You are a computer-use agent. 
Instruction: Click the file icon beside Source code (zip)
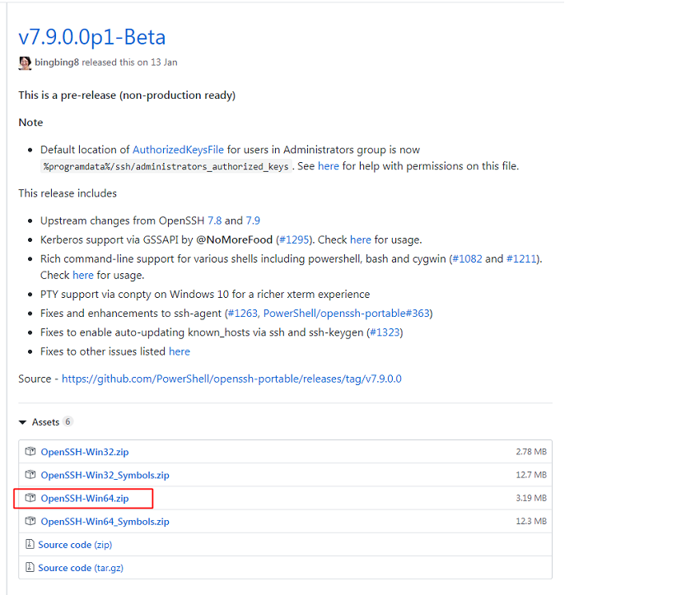[30, 544]
